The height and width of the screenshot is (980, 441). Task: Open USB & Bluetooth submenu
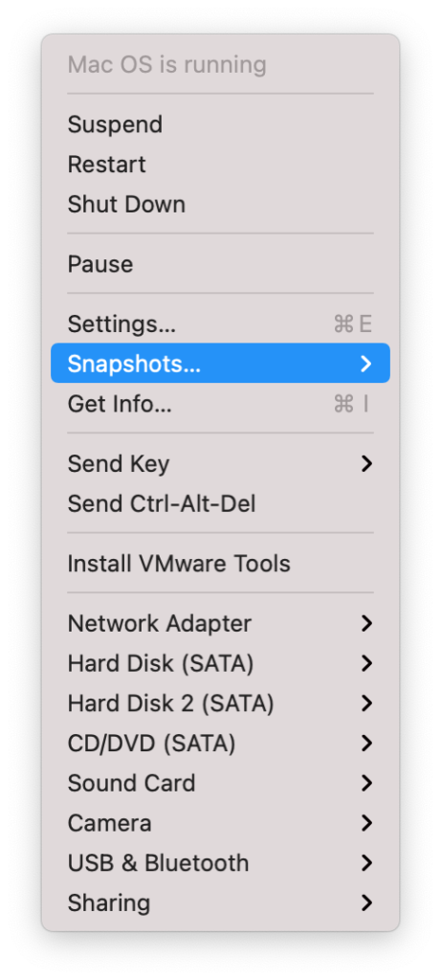220,863
